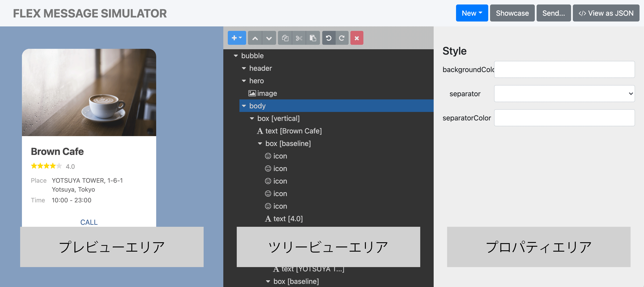The height and width of the screenshot is (287, 644).
Task: Open the New dropdown menu
Action: tap(471, 13)
